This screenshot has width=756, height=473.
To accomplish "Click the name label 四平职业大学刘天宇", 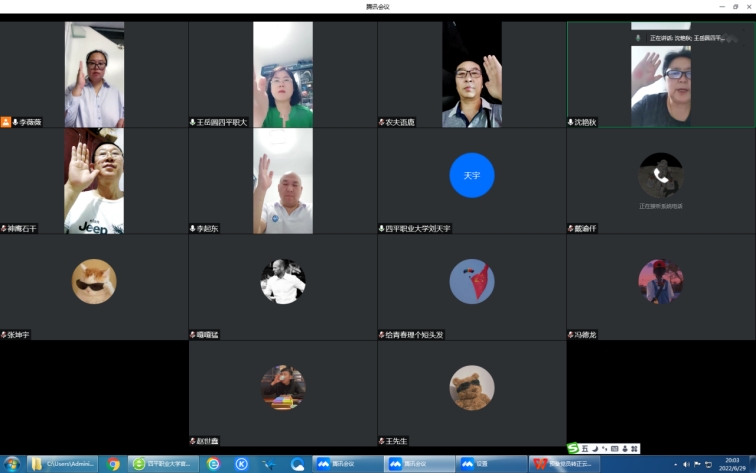I will (x=418, y=229).
